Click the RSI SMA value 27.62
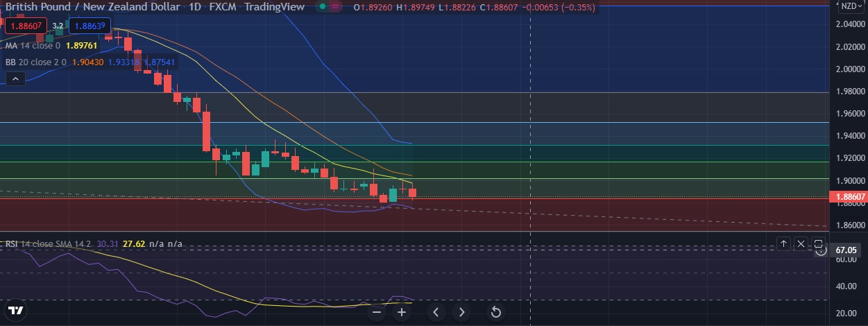Screen dimensions: 868x326 (133, 243)
